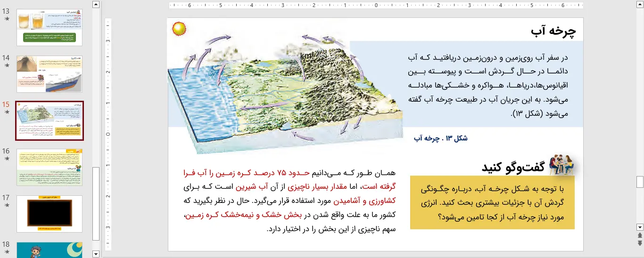Click red text کشاورزی و آشامیدن
This screenshot has height=258, width=644.
365,201
